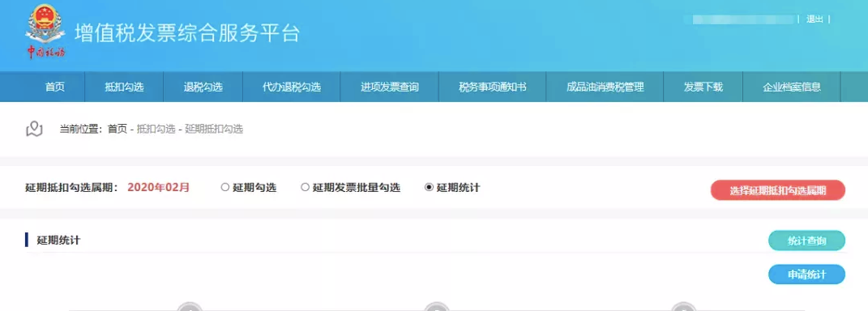Open the 成品油消费税管理 menu item

(605, 87)
